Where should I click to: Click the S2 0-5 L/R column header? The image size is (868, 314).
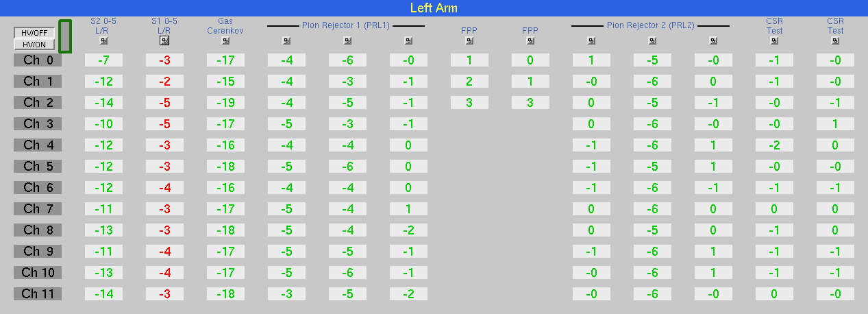pos(103,26)
